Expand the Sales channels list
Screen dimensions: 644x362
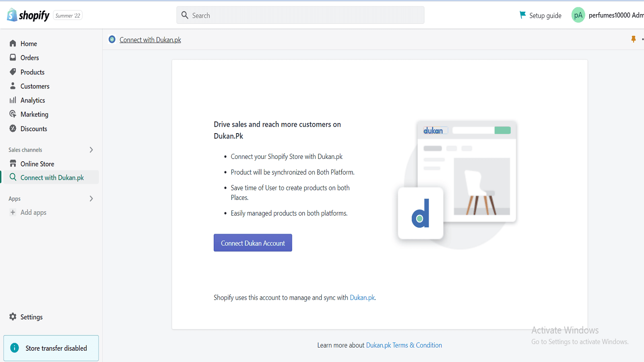(91, 150)
